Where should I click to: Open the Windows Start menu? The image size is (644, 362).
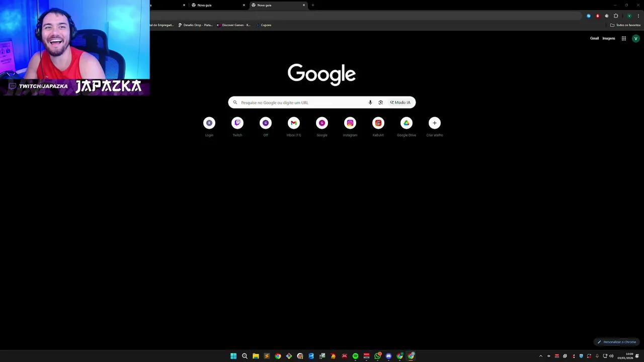coord(233,356)
